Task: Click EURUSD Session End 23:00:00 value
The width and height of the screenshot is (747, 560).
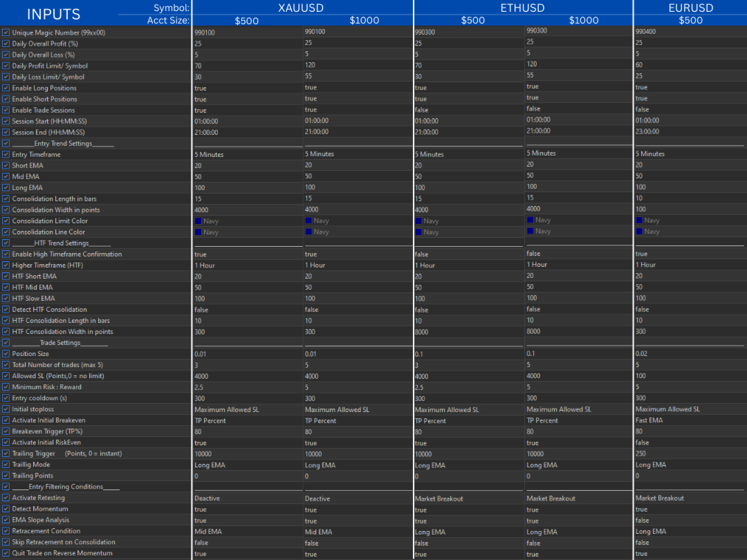Action: click(647, 131)
